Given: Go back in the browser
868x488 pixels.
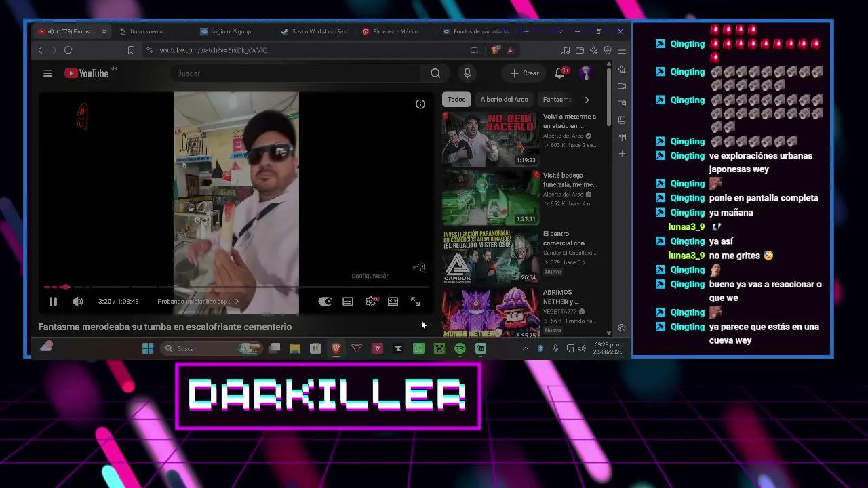Looking at the screenshot, I should (x=40, y=50).
